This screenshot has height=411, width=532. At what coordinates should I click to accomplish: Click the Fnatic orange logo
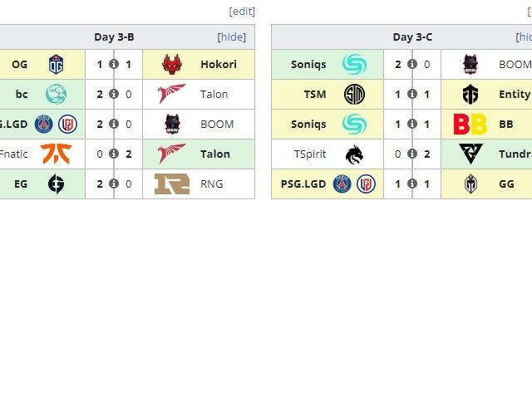pyautogui.click(x=57, y=154)
